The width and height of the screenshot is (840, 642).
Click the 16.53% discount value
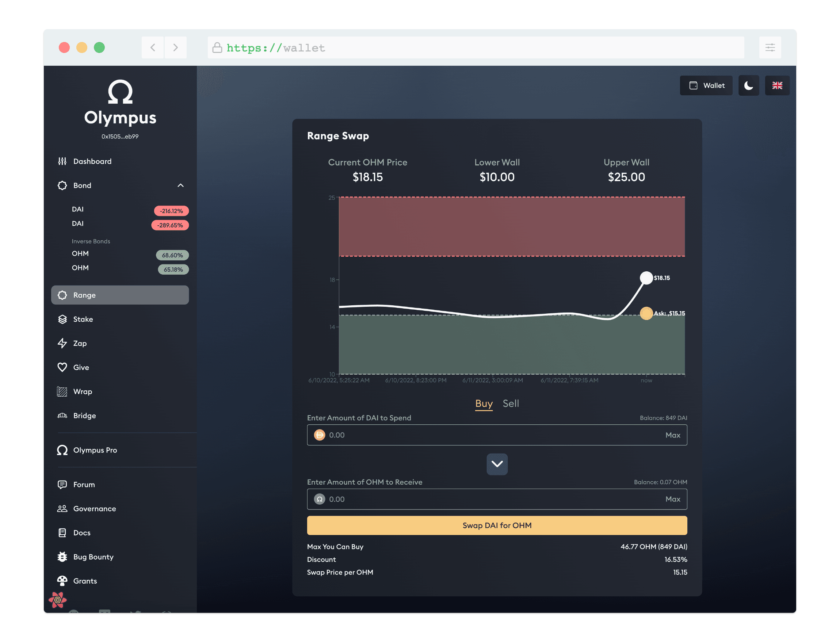pos(675,559)
